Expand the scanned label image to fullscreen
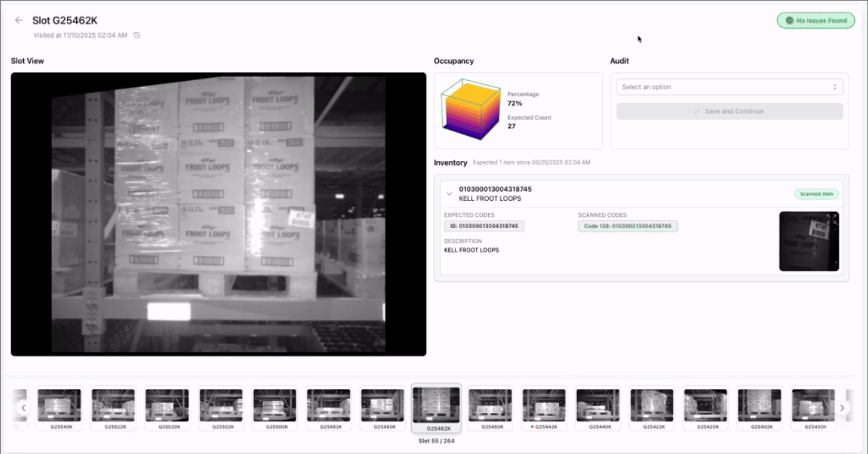This screenshot has height=454, width=868. pyautogui.click(x=832, y=218)
